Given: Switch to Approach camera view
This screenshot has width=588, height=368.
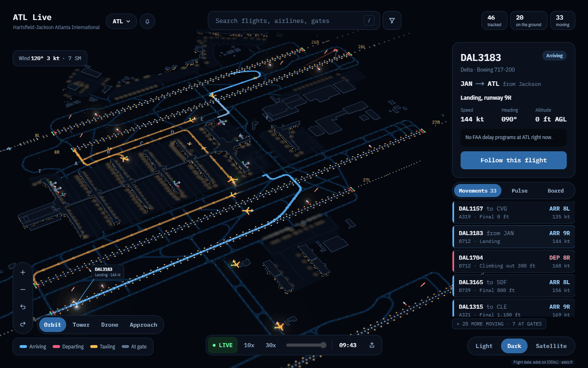Looking at the screenshot, I should 143,325.
